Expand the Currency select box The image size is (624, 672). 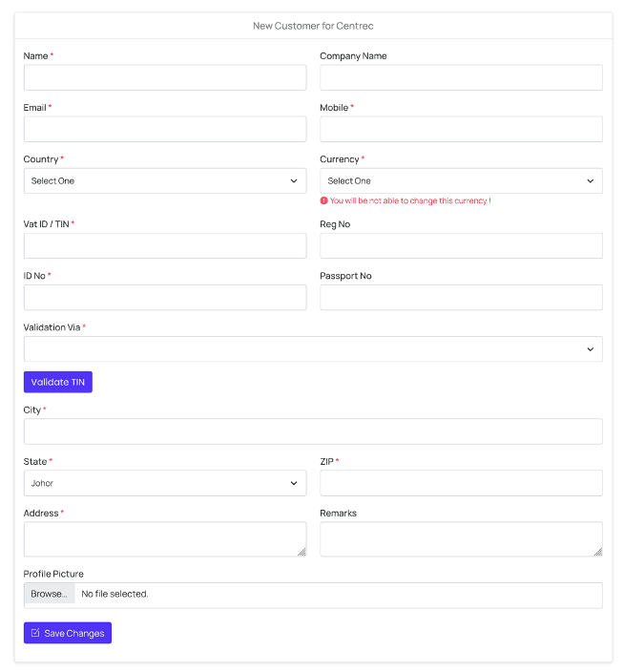[461, 180]
